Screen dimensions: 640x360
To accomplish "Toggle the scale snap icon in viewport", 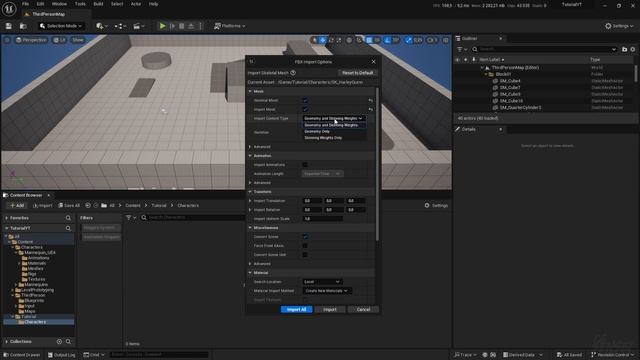I will click(x=408, y=40).
